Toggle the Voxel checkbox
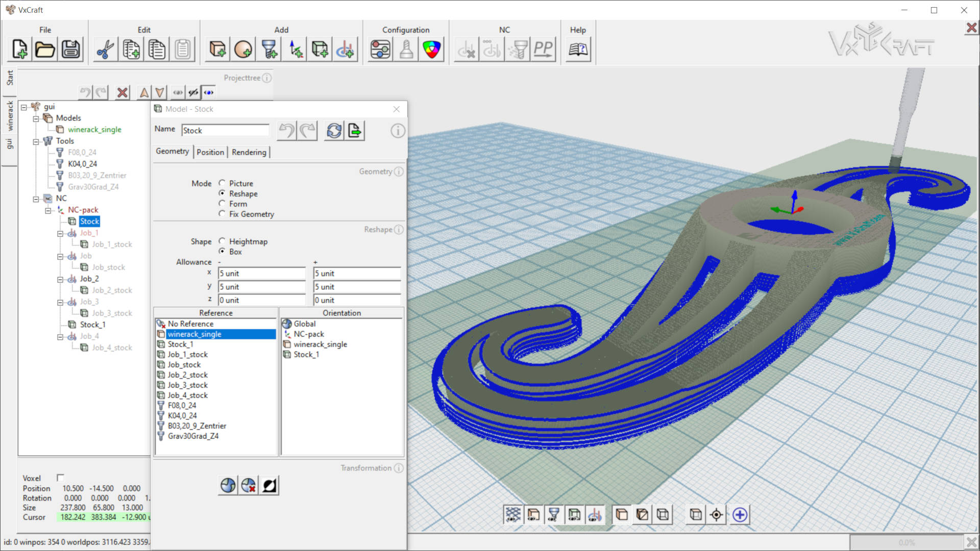 (x=60, y=478)
